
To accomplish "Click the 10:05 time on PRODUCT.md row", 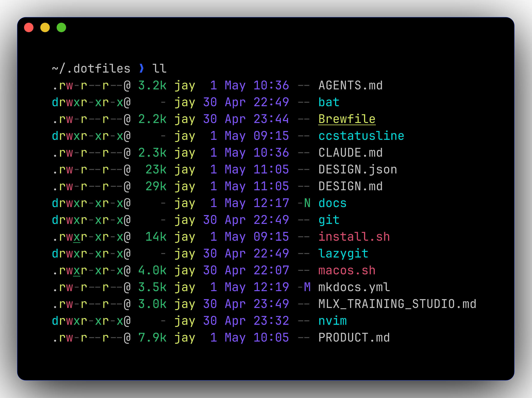I will (x=271, y=338).
